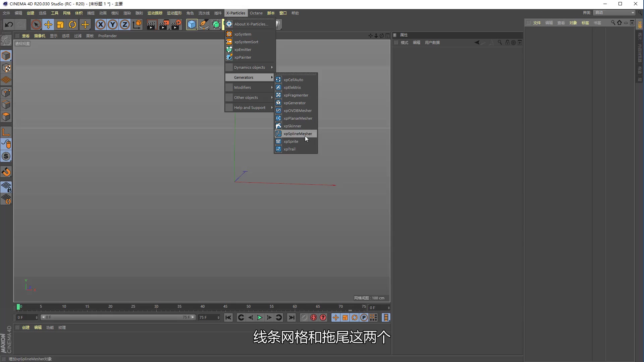The width and height of the screenshot is (644, 362).
Task: Lock the Attribute Manager with the padlock icon
Action: click(507, 43)
